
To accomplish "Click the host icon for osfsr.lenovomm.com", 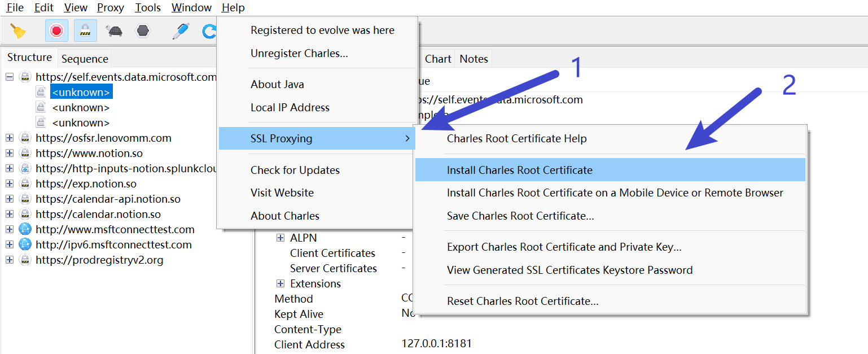I will 25,138.
